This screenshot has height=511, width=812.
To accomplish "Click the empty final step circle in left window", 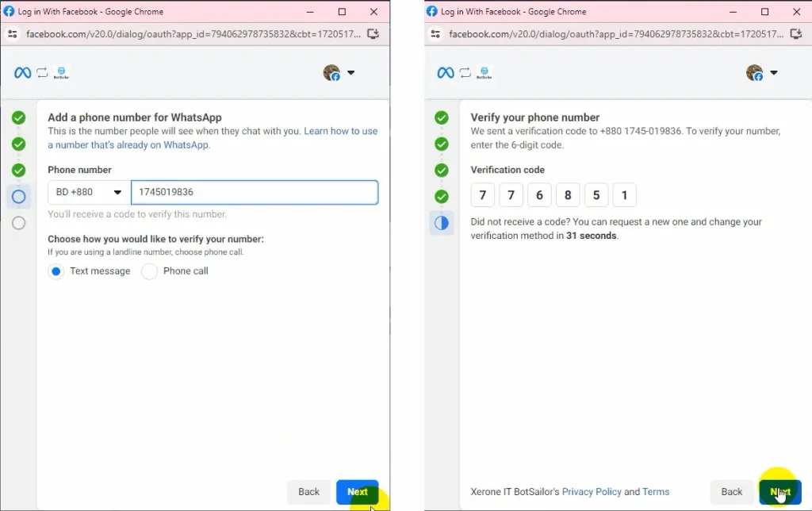I will [19, 223].
